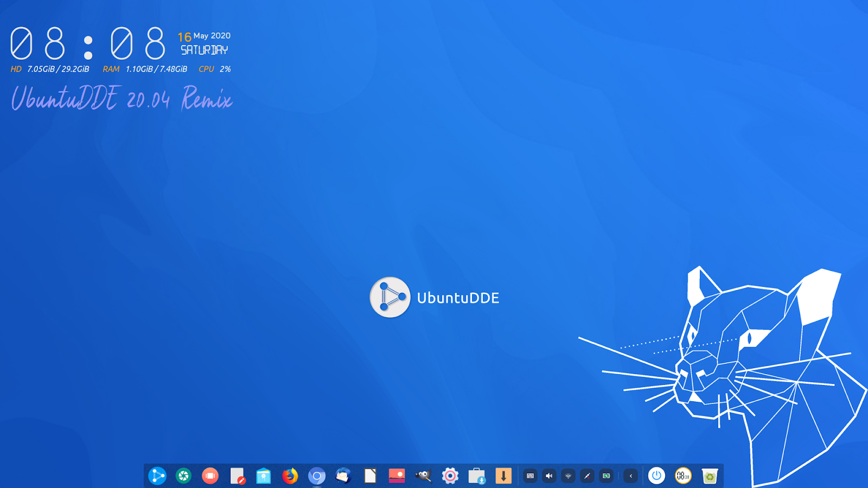This screenshot has height=488, width=868.
Task: Collapse the tray with the arrow chevron
Action: tap(630, 476)
